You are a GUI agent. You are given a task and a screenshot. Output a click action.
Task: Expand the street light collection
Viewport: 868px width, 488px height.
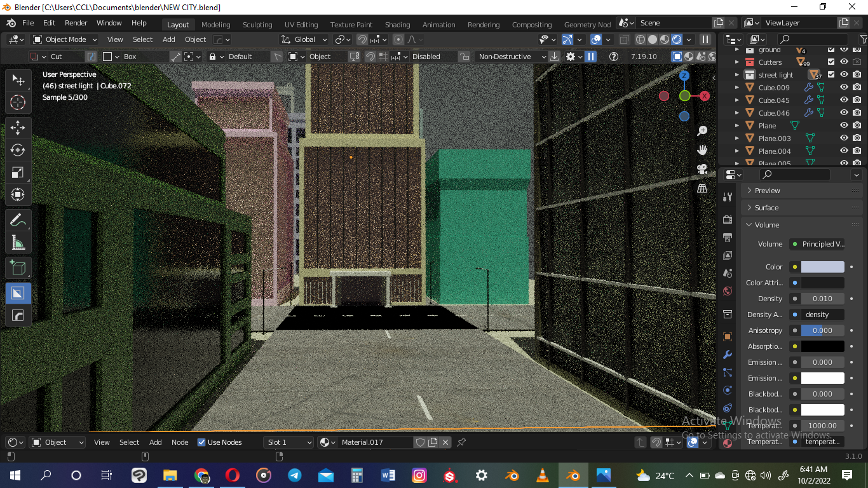[737, 74]
